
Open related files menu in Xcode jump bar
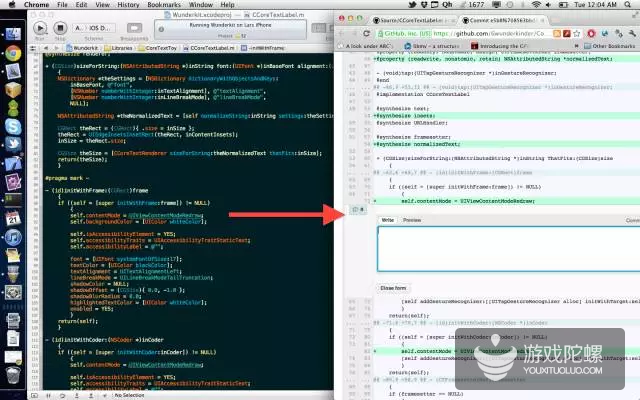click(33, 48)
